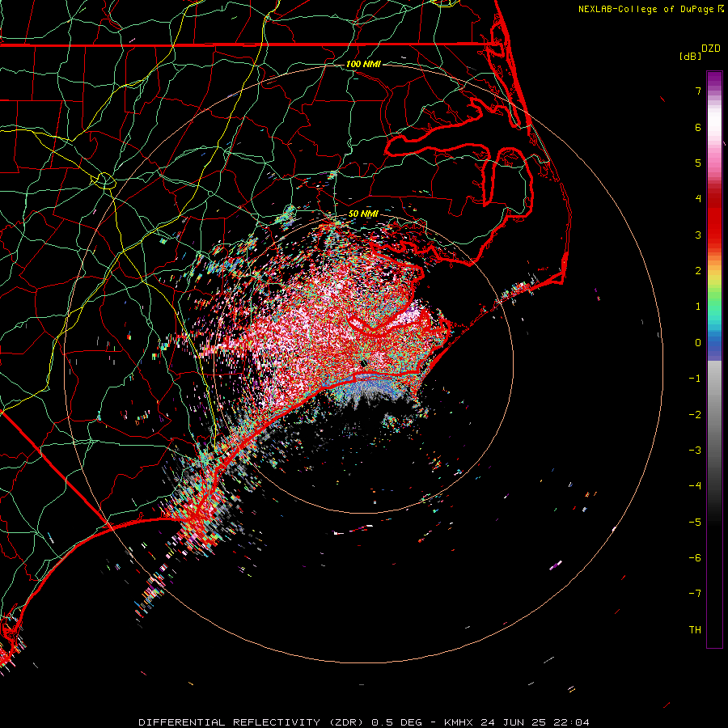The image size is (728, 728).
Task: Click the -7 dB value on color scale
Action: point(695,594)
